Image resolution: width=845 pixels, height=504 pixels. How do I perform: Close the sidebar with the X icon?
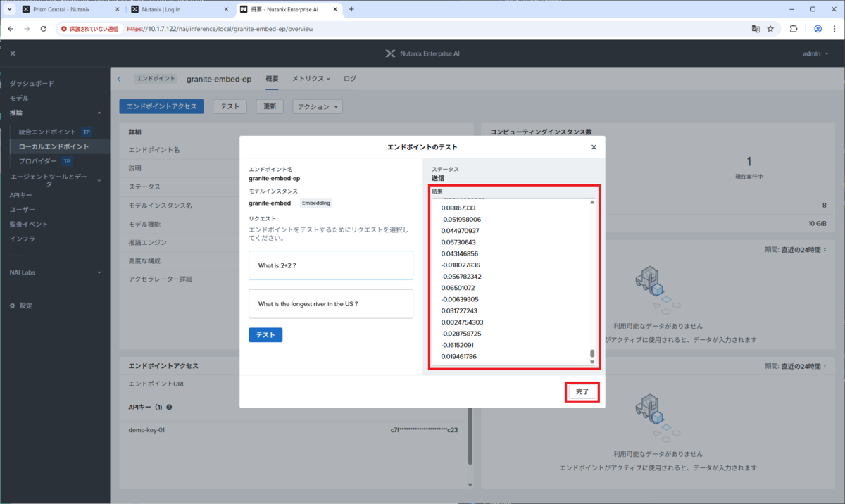[13, 53]
